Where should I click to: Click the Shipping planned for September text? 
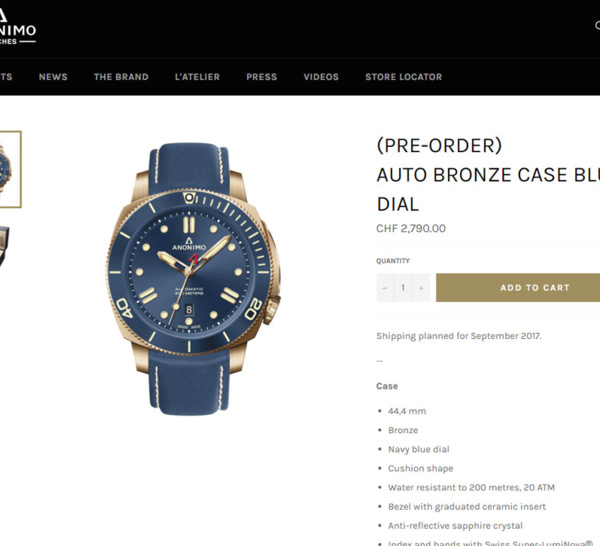pos(459,336)
